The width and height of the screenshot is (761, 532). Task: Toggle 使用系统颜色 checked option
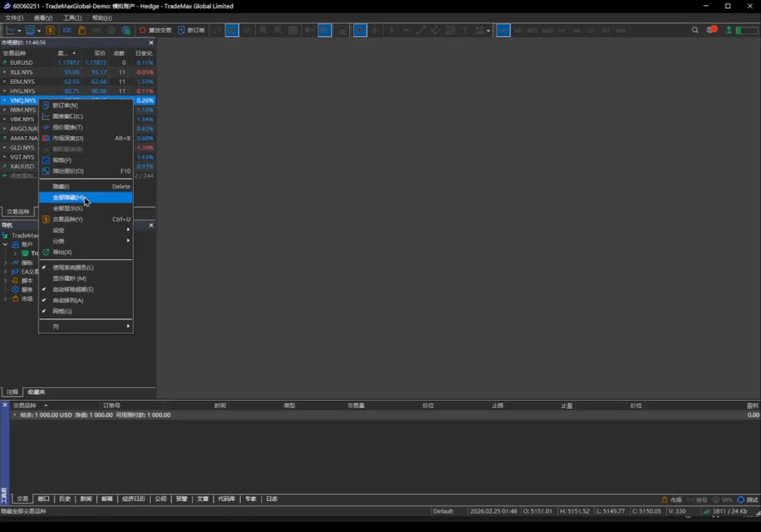[73, 268]
